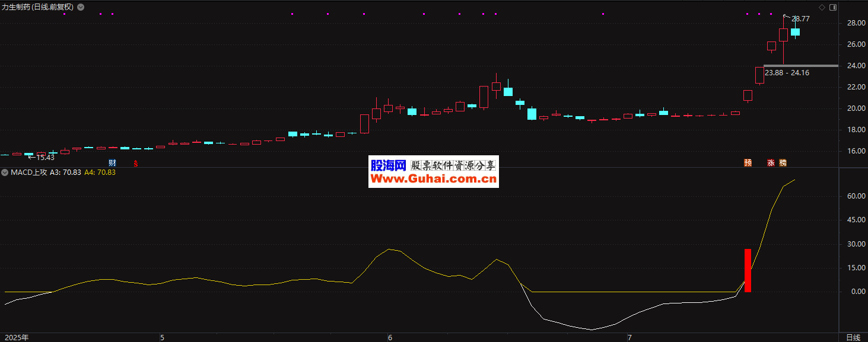Switch period via 日线 button at bottom right

tap(853, 337)
